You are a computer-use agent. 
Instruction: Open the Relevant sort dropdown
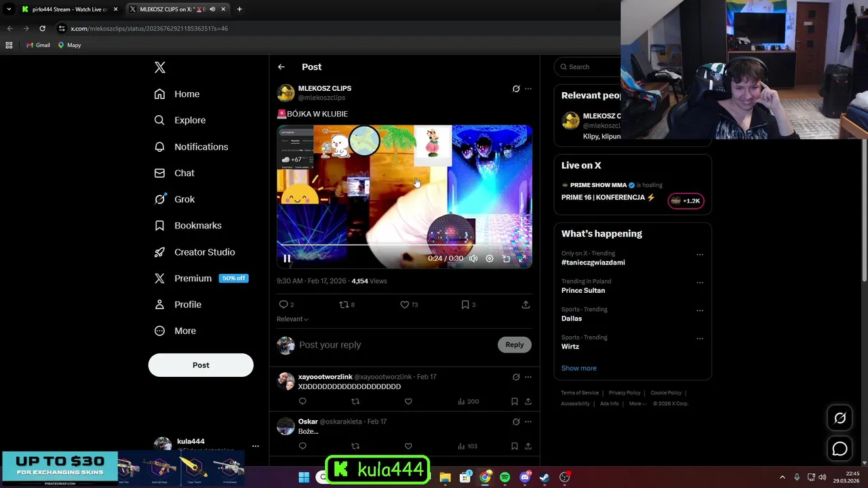point(292,319)
